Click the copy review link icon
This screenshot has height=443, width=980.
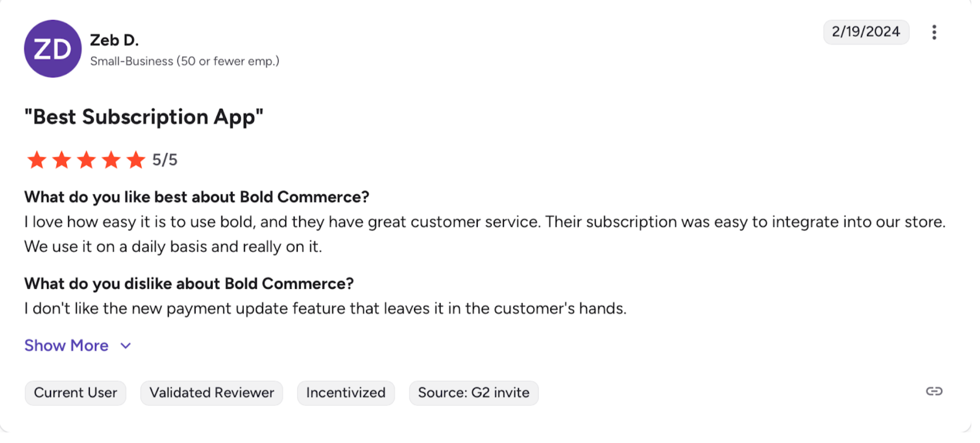(x=934, y=392)
